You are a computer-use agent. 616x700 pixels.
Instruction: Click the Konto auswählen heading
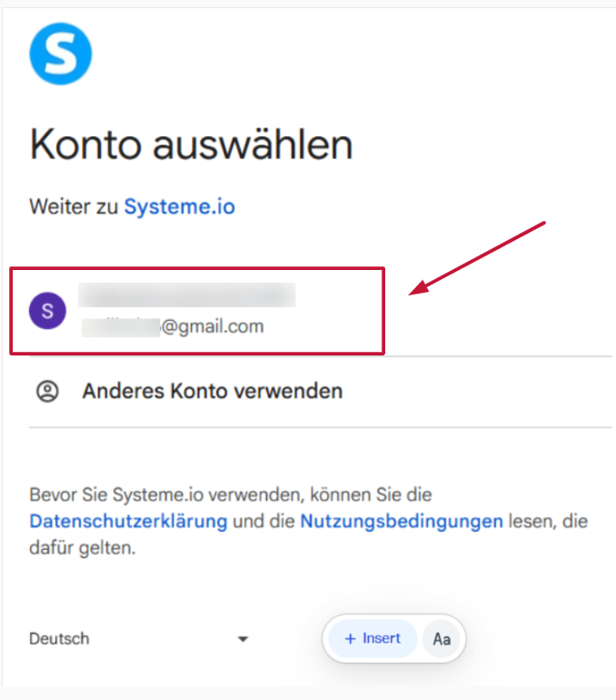click(x=191, y=144)
